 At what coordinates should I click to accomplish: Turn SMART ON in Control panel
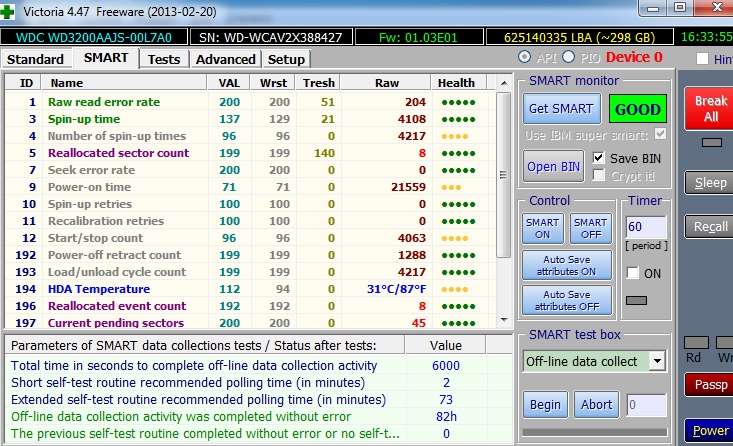coord(543,229)
